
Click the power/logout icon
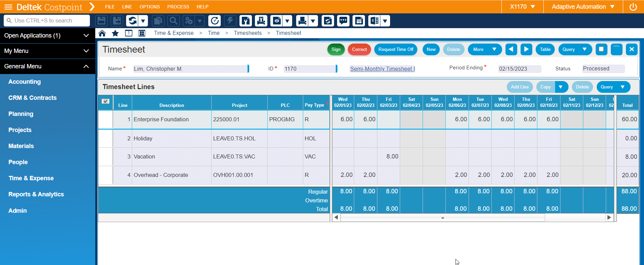click(x=633, y=7)
